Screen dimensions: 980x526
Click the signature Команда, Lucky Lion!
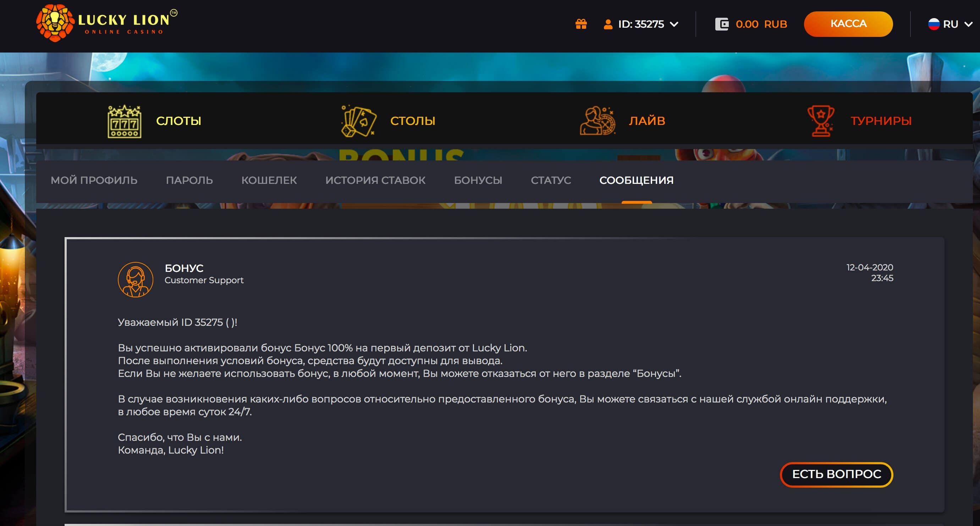click(x=171, y=450)
